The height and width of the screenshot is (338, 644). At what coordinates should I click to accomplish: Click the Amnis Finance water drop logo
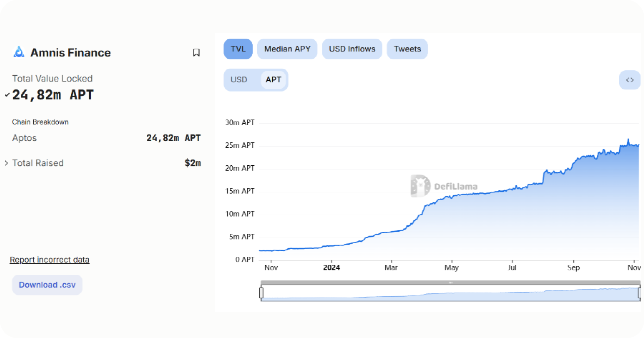(x=19, y=52)
